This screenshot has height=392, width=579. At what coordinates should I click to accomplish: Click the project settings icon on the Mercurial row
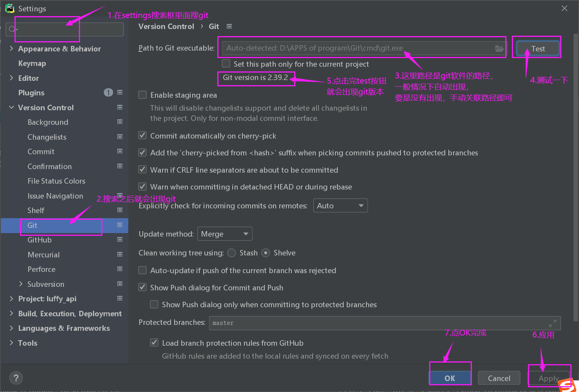click(120, 254)
